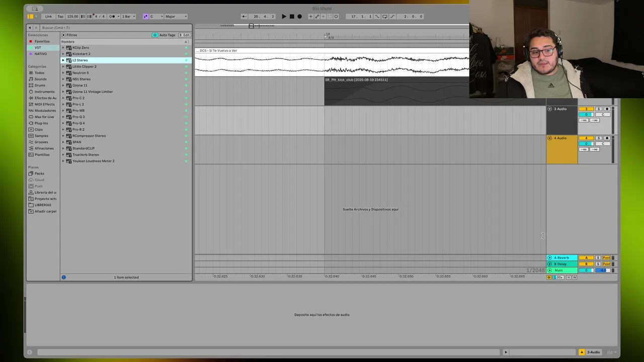Click the B Delay return play icon
Image resolution: width=644 pixels, height=362 pixels.
tap(549, 264)
